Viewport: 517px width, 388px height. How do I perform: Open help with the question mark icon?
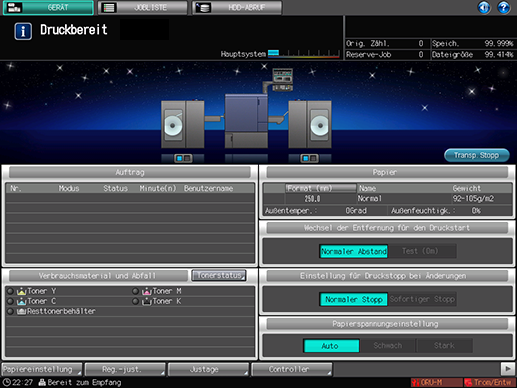[x=504, y=7]
